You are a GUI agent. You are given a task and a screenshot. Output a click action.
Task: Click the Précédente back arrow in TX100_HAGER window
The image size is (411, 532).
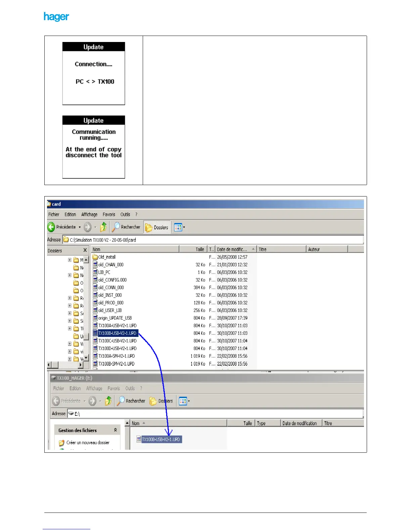click(x=56, y=401)
